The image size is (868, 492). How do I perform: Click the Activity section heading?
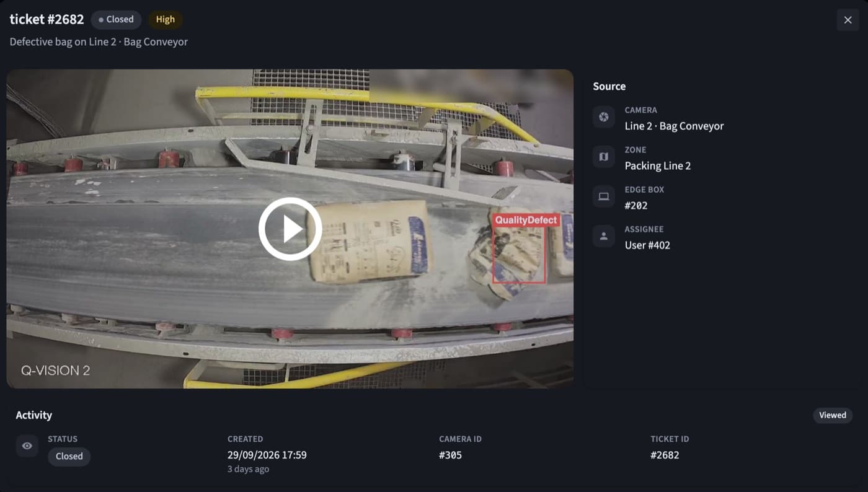34,415
